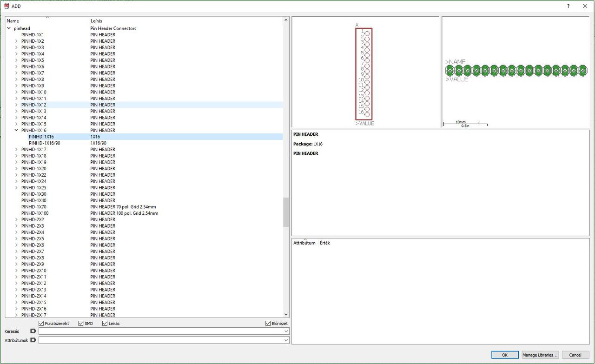Image resolution: width=595 pixels, height=364 pixels.
Task: Expand the PINHD-2X10 tree node
Action: click(16, 271)
